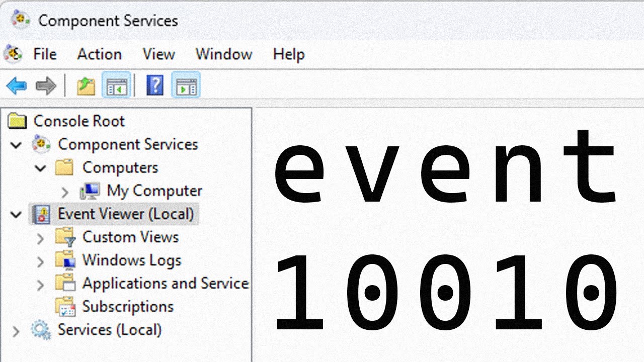Collapse the Computers folder node
Image resolution: width=644 pixels, height=362 pixels.
pyautogui.click(x=41, y=168)
